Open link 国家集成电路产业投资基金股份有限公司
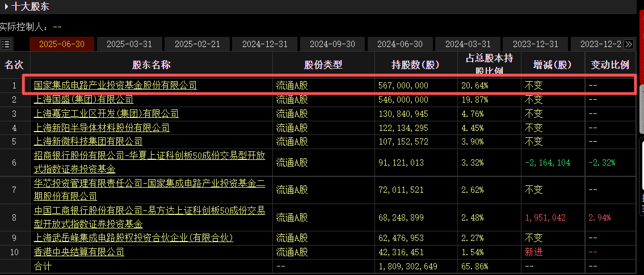The width and height of the screenshot is (644, 275). coord(115,86)
